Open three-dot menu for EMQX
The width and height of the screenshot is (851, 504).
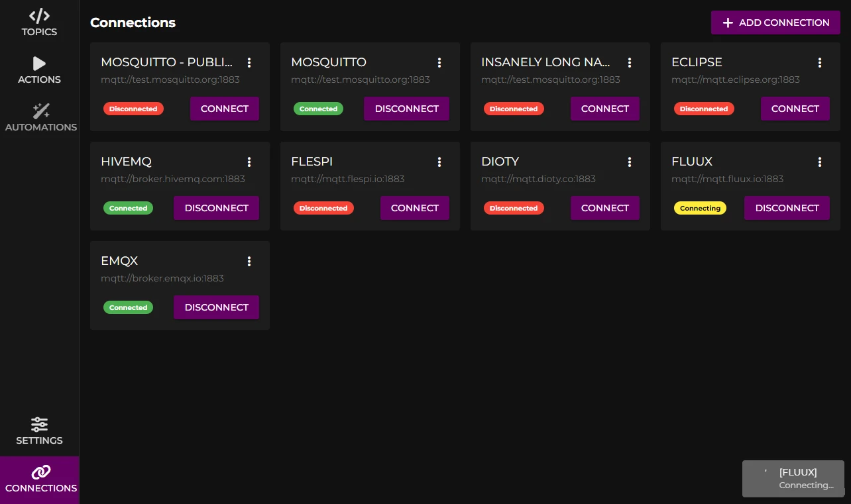pos(249,261)
